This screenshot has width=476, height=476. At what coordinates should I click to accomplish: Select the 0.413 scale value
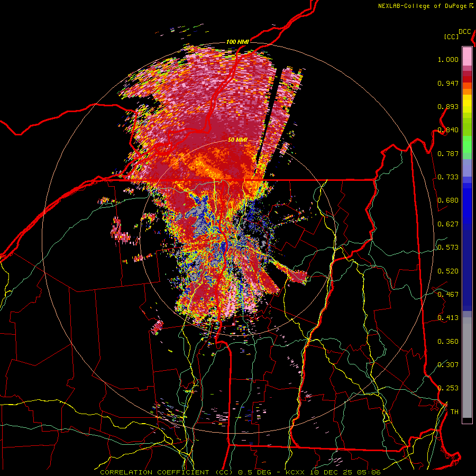click(448, 318)
